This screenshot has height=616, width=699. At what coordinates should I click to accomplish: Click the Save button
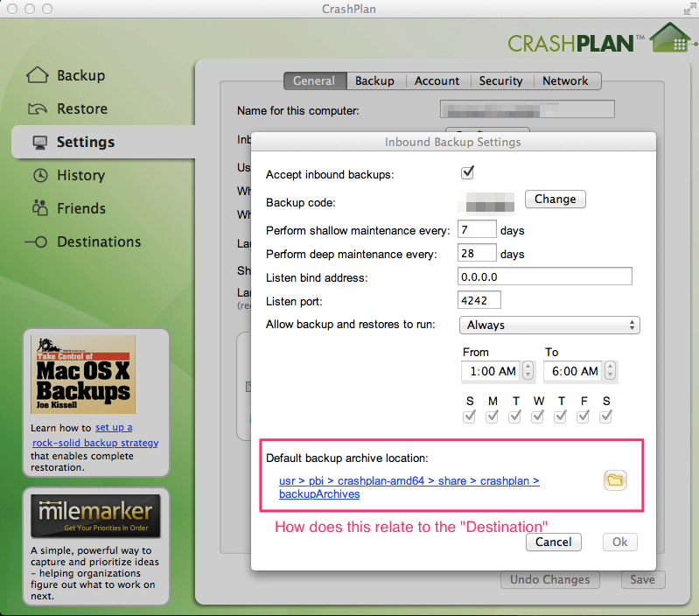(x=643, y=579)
